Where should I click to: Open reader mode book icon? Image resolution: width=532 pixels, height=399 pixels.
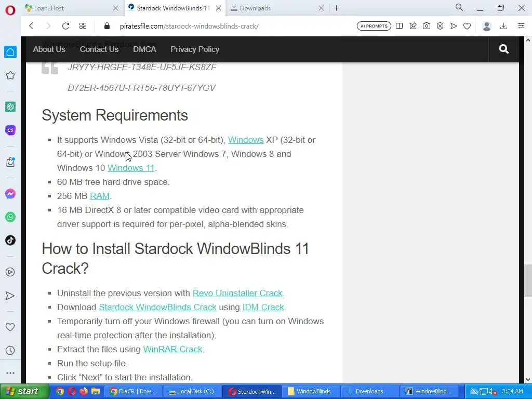click(x=400, y=26)
